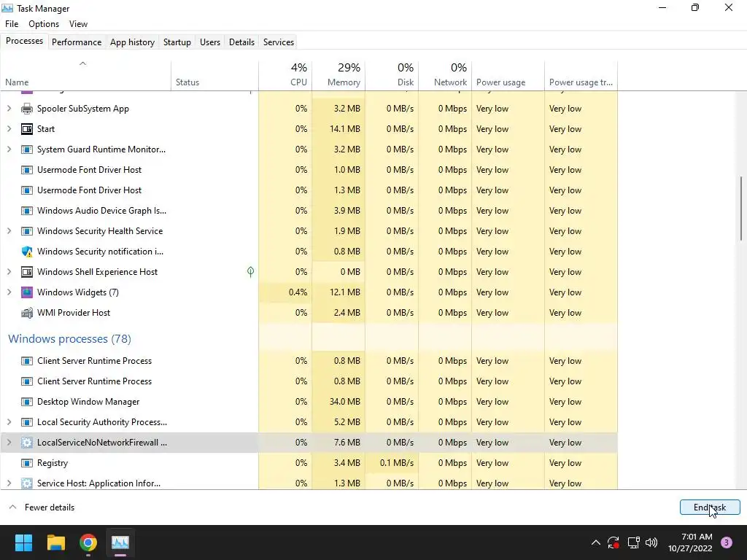Switch to the Users tab

click(210, 42)
